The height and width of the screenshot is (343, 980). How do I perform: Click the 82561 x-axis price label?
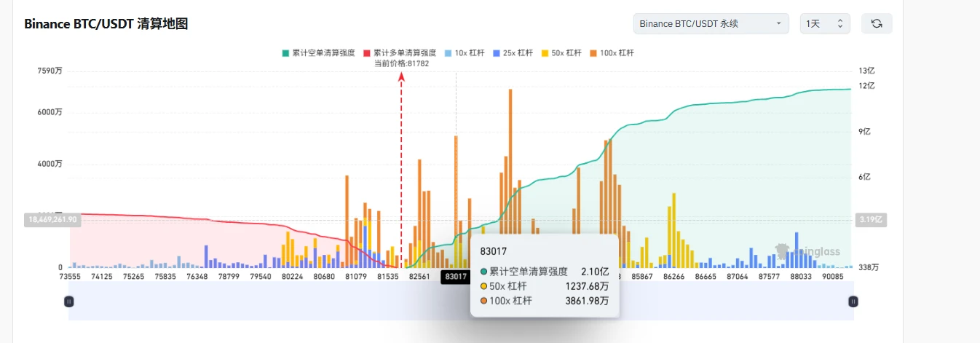tap(419, 277)
